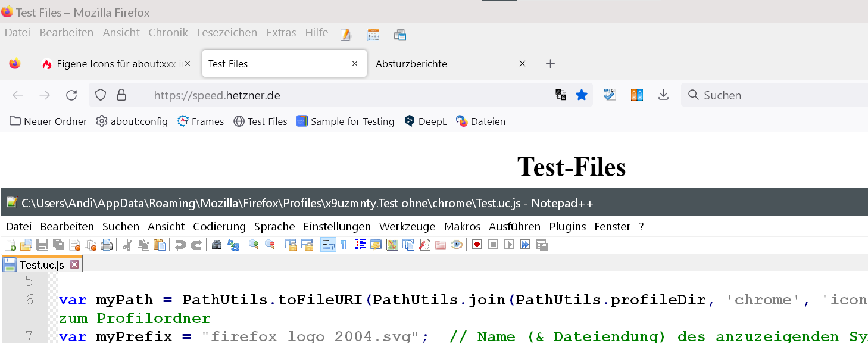
Task: Stop macro recording square button
Action: pyautogui.click(x=493, y=245)
